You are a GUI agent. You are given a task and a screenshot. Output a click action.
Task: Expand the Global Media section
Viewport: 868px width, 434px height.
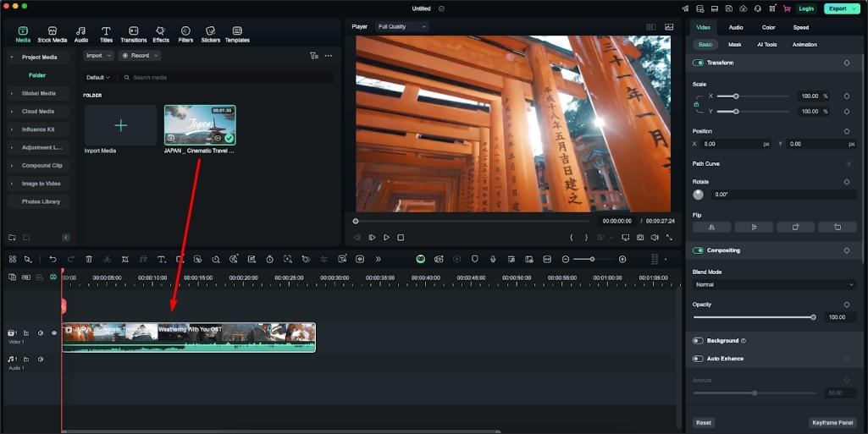pyautogui.click(x=38, y=93)
